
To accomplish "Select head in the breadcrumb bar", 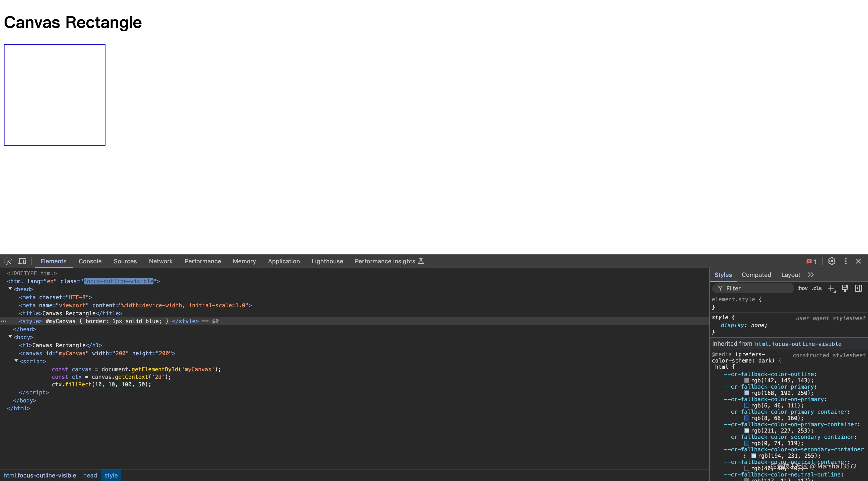I will (90, 475).
